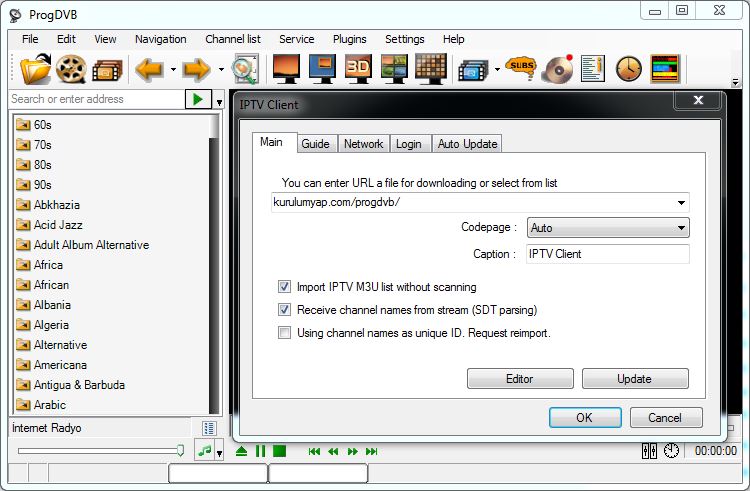This screenshot has width=750, height=491.
Task: Click the Editor button
Action: pyautogui.click(x=520, y=379)
